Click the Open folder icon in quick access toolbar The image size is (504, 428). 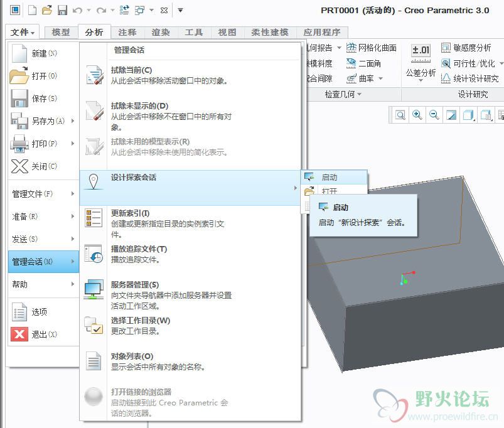[47, 10]
